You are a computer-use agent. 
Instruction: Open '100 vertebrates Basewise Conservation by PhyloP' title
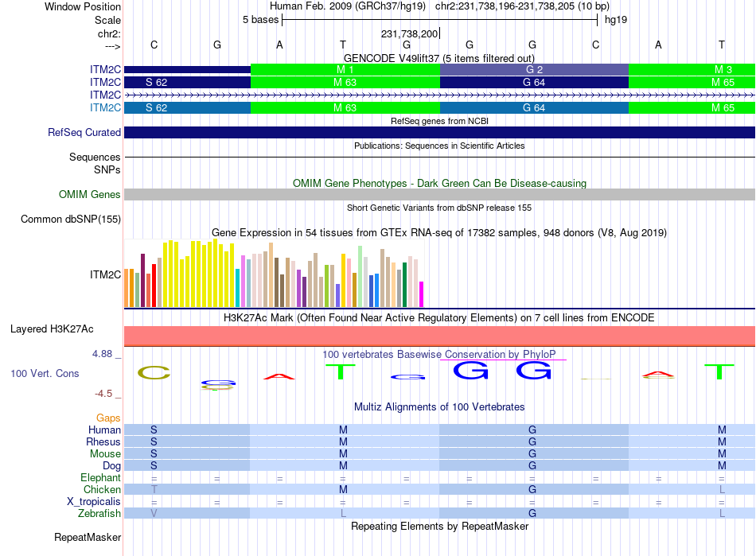pyautogui.click(x=439, y=354)
